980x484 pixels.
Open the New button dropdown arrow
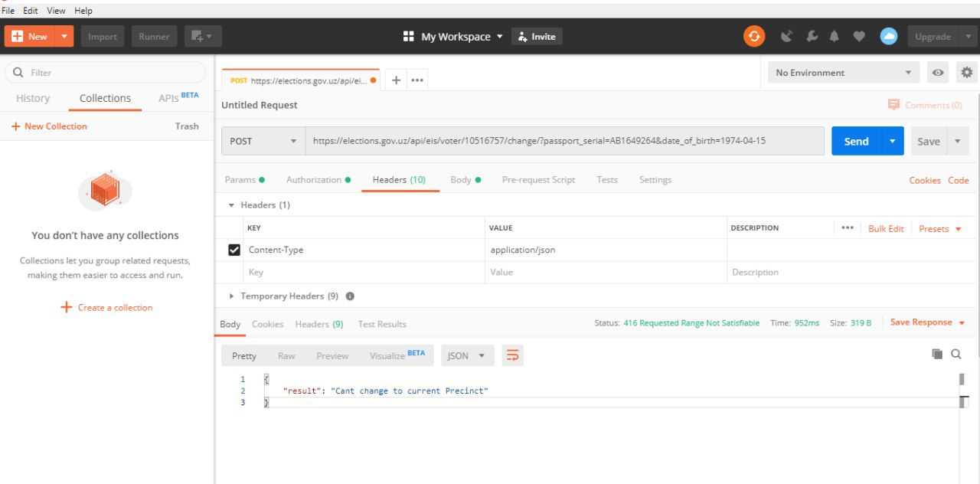pos(64,36)
